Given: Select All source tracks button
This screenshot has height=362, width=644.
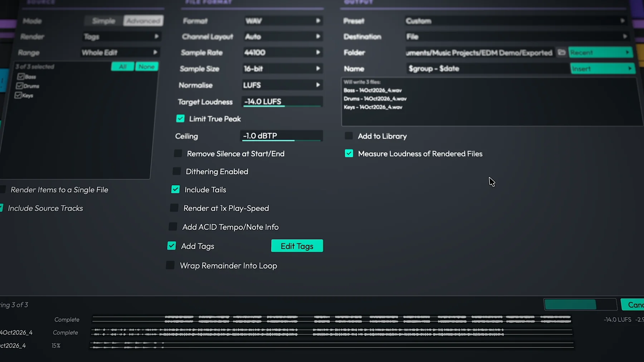Looking at the screenshot, I should click(123, 66).
